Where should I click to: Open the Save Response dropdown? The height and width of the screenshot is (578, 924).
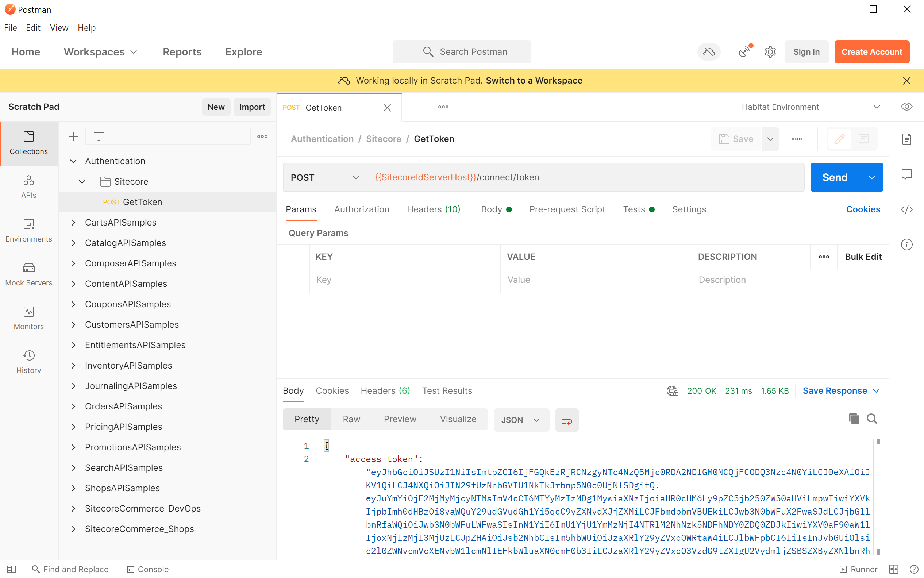(841, 391)
